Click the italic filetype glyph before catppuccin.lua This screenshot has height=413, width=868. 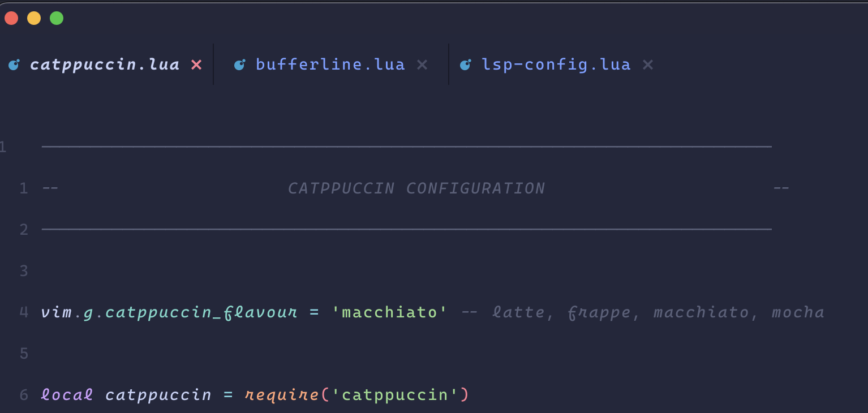coord(12,64)
